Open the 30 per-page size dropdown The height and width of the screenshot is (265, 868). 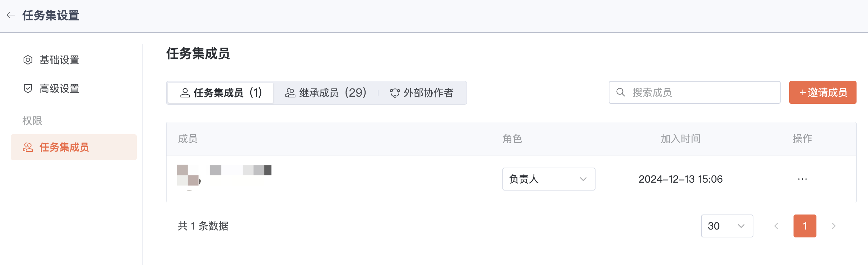pos(727,226)
